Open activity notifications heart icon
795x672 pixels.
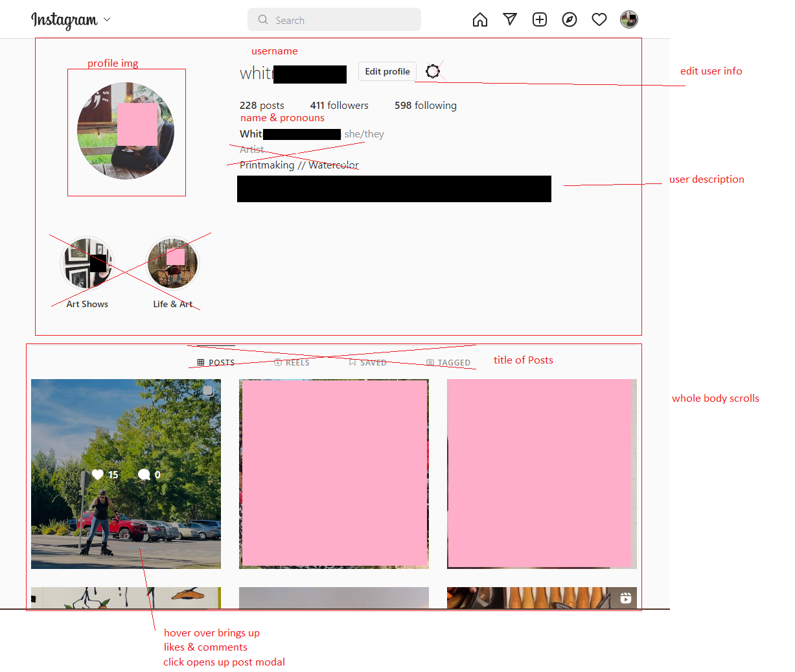pyautogui.click(x=599, y=19)
